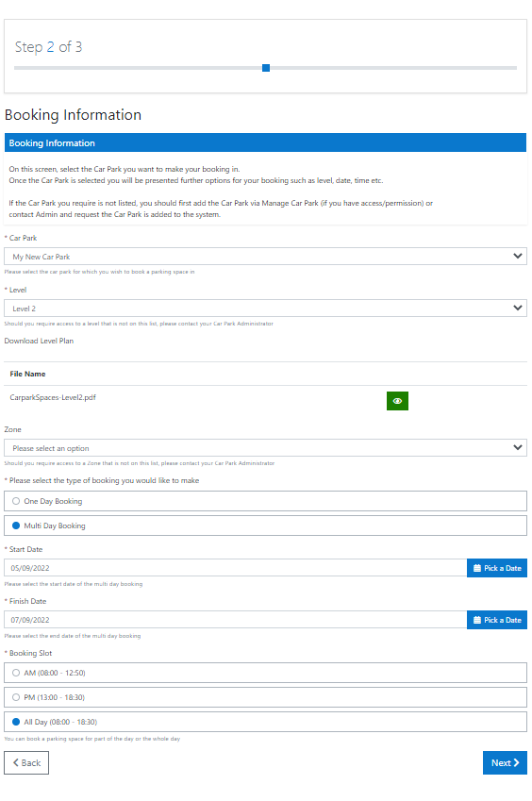The image size is (532, 801).
Task: Click the Booking Information blue header bar
Action: 265,143
